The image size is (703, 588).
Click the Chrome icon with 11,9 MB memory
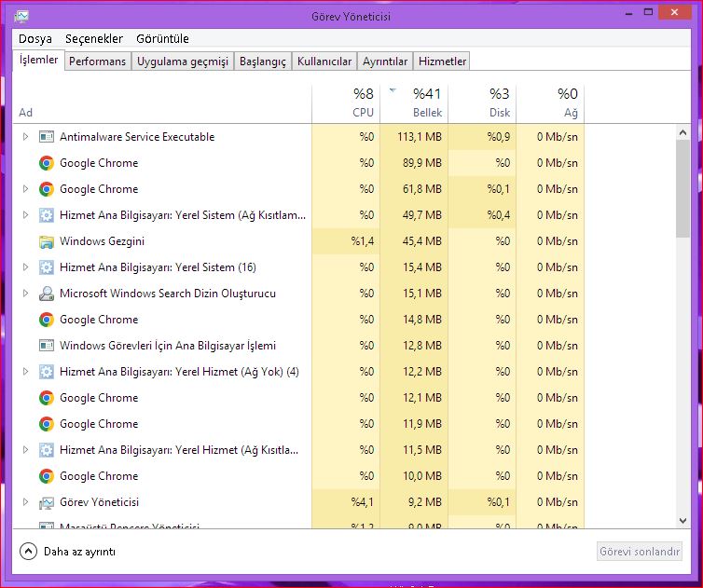click(x=47, y=423)
